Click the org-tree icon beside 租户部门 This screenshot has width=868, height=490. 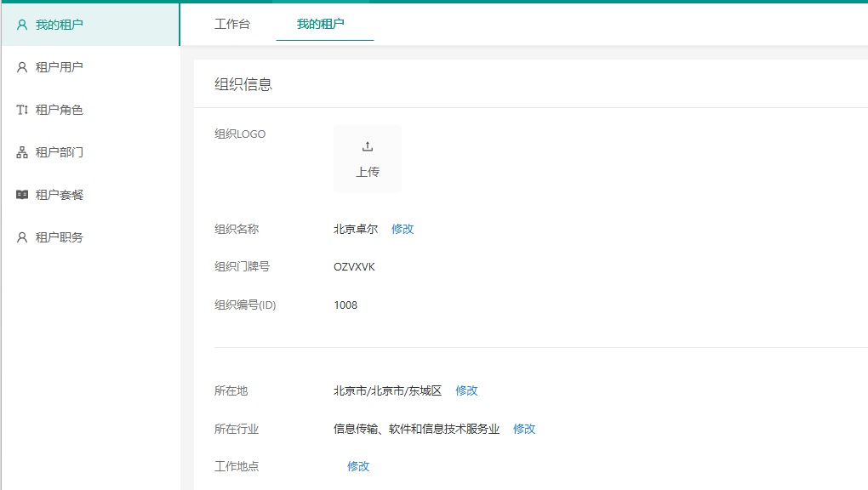tap(22, 152)
